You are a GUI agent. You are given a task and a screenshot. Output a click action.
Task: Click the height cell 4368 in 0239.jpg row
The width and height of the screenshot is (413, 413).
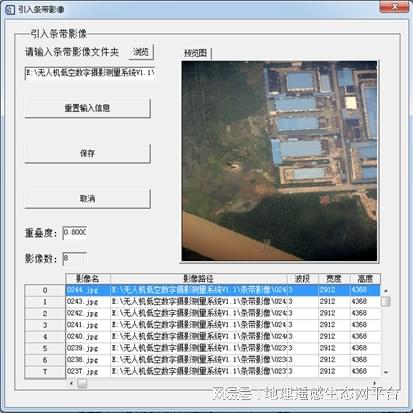[x=365, y=348]
